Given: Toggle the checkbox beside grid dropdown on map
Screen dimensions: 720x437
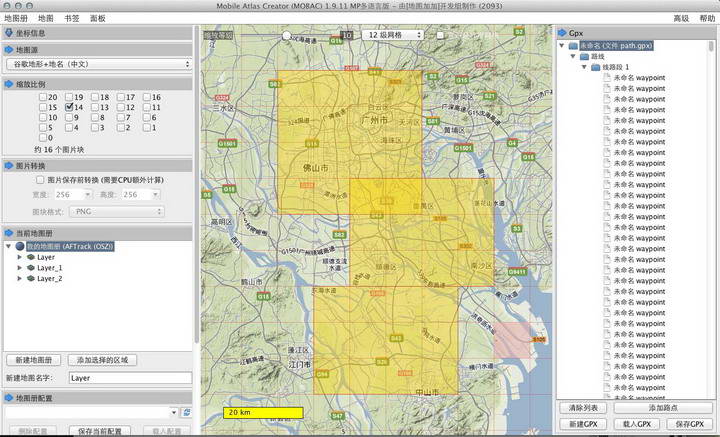Looking at the screenshot, I should point(440,35).
